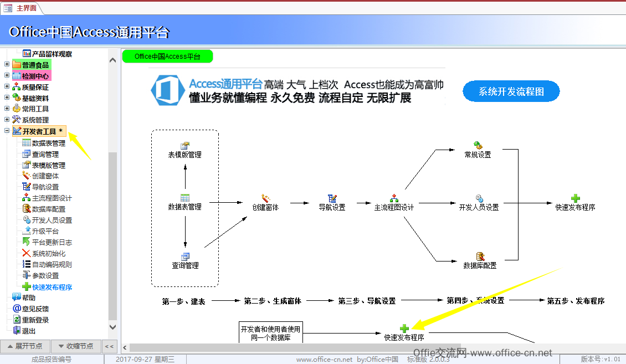
Task: Click horizontal scrollbar left arrow
Action: coord(125,347)
